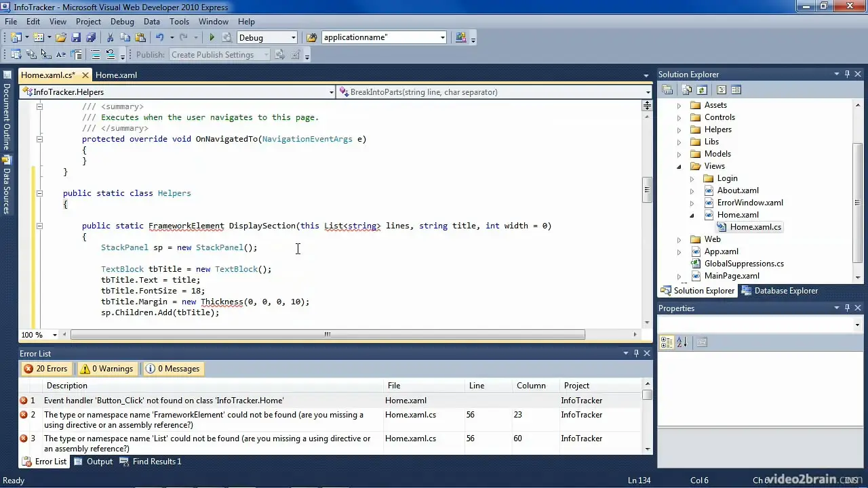Click Show All Files icon in Solution Explorer

click(x=687, y=89)
